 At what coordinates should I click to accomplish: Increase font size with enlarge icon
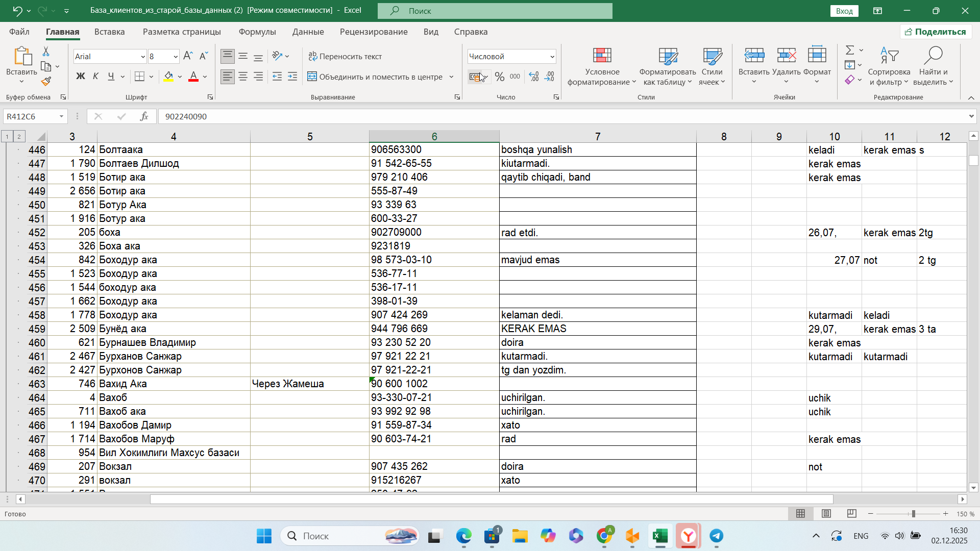point(188,56)
